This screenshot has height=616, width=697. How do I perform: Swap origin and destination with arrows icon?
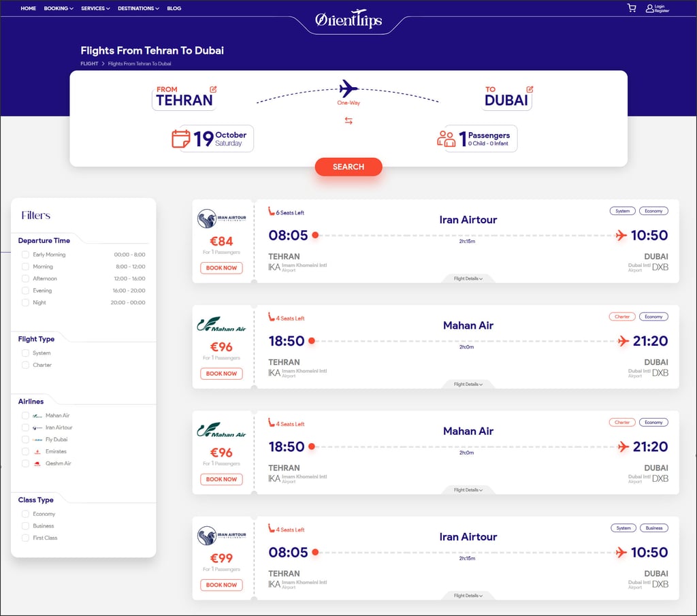click(348, 120)
